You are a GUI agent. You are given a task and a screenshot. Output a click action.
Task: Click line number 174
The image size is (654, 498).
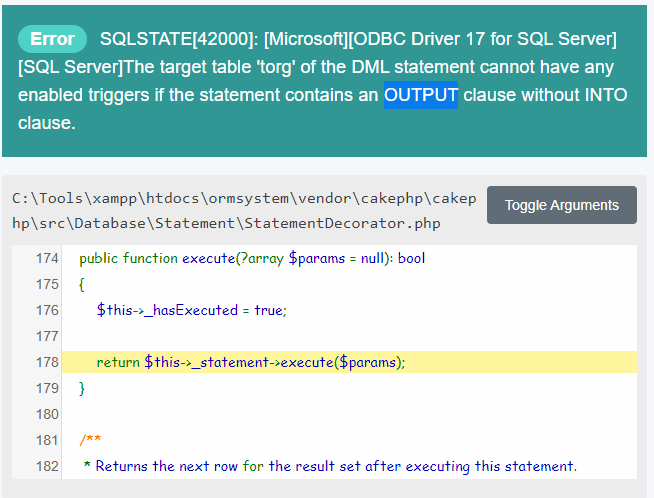pos(47,258)
